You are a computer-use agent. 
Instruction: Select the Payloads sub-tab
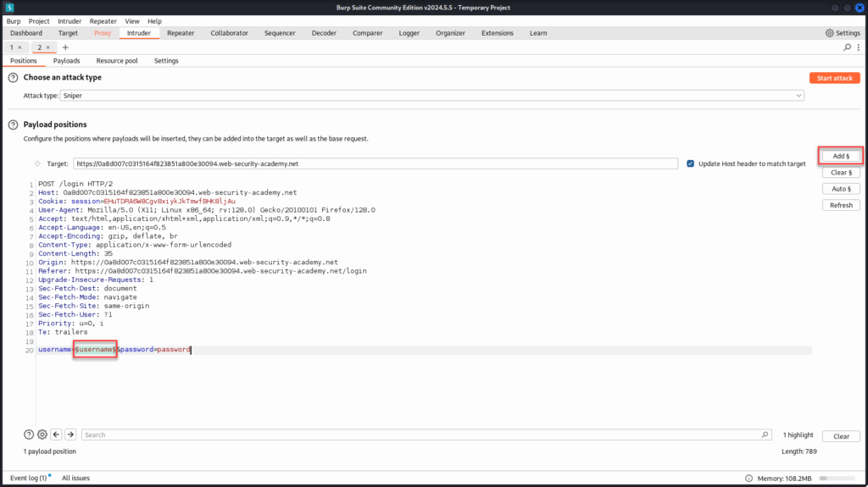coord(66,61)
